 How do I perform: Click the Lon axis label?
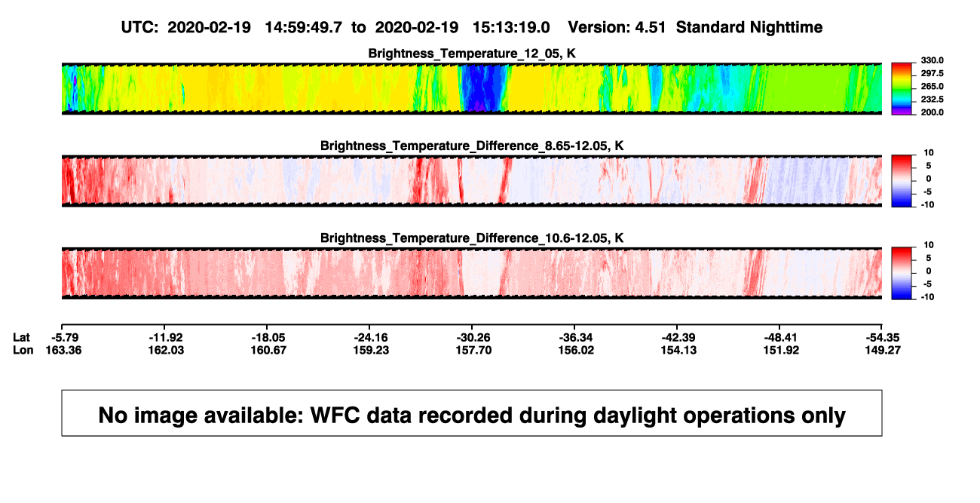23,349
